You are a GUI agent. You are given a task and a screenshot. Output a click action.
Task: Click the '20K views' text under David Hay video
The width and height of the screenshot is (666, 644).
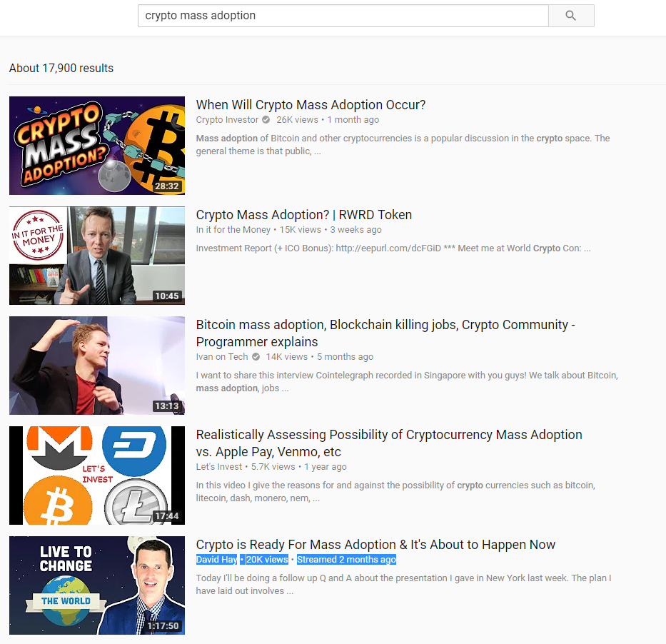tap(267, 560)
